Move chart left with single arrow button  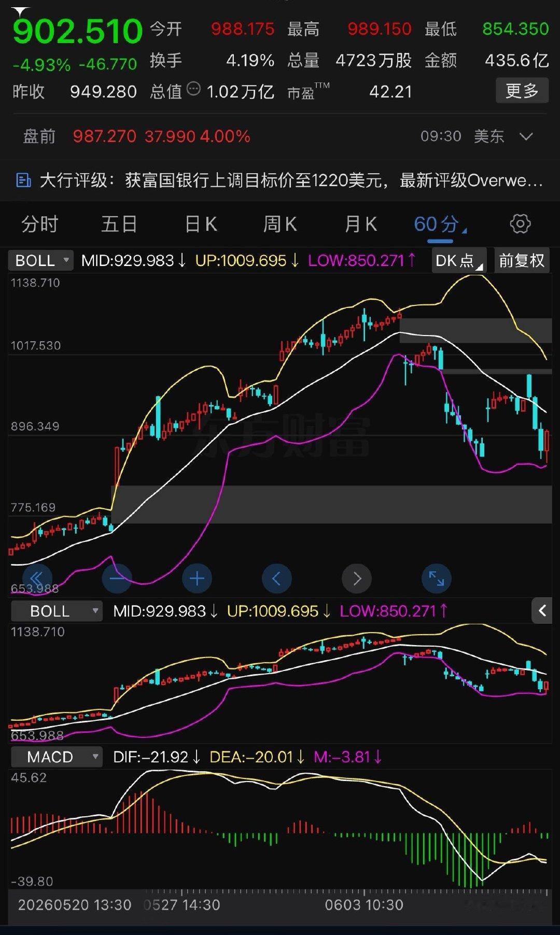coord(277,578)
